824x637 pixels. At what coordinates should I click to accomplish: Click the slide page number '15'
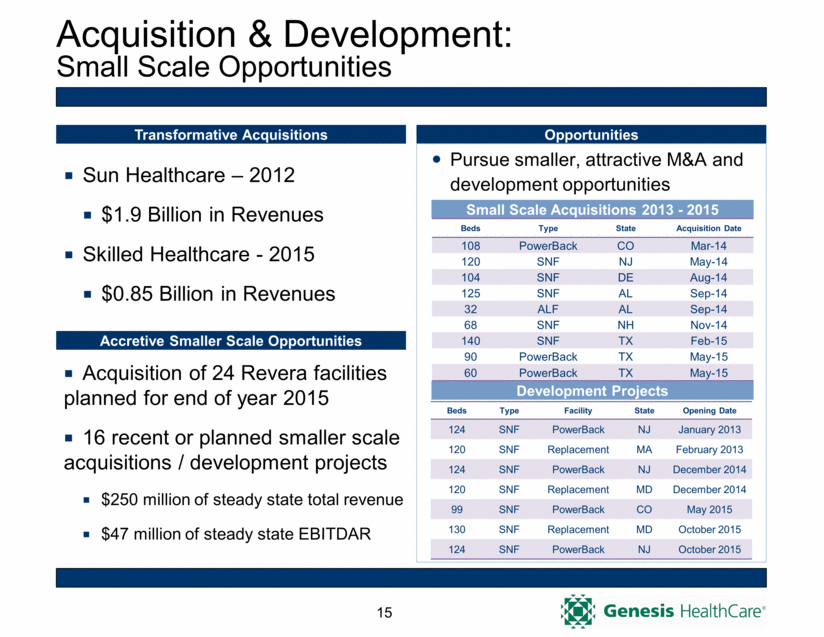[384, 612]
